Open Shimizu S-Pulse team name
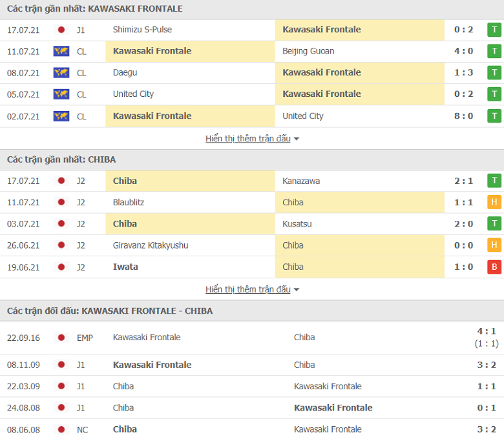The width and height of the screenshot is (504, 439). tap(142, 30)
